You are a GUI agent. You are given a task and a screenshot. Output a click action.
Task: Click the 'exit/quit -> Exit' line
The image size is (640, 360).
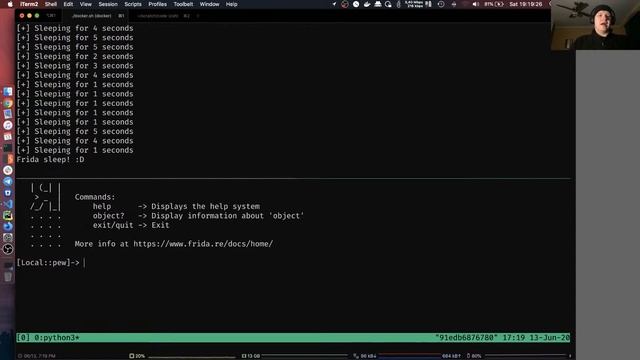tap(131, 225)
